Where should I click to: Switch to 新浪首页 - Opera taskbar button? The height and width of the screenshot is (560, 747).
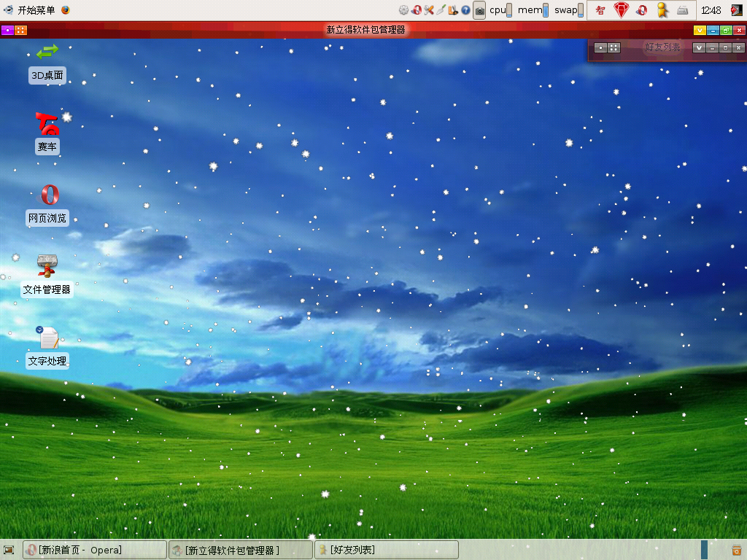point(96,550)
